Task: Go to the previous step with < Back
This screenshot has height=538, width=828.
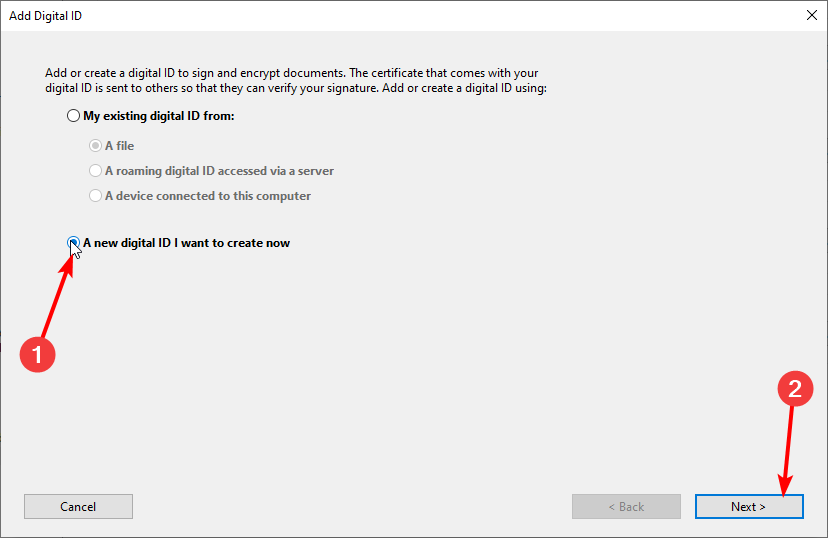Action: click(x=626, y=507)
